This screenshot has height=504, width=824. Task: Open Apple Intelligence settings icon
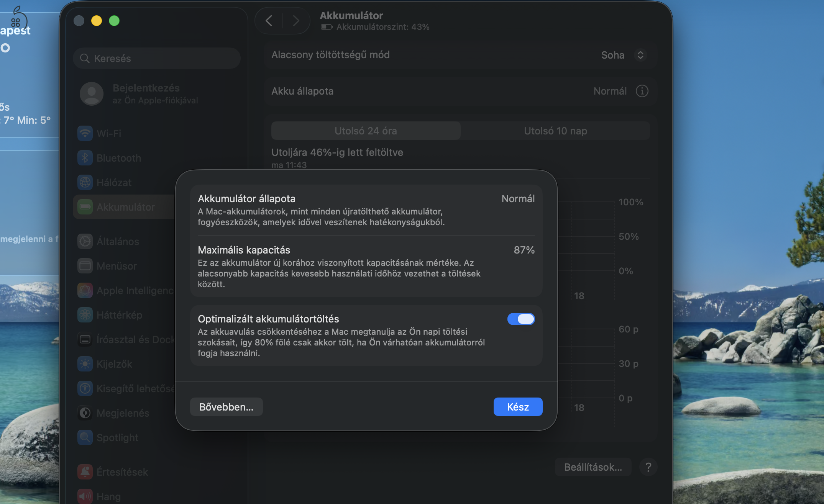85,290
